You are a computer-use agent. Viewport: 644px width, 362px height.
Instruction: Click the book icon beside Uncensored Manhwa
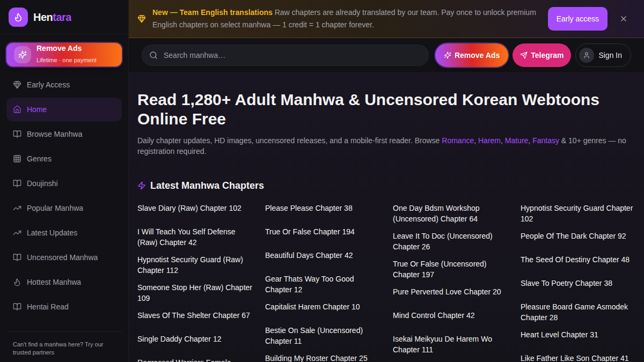pyautogui.click(x=17, y=257)
